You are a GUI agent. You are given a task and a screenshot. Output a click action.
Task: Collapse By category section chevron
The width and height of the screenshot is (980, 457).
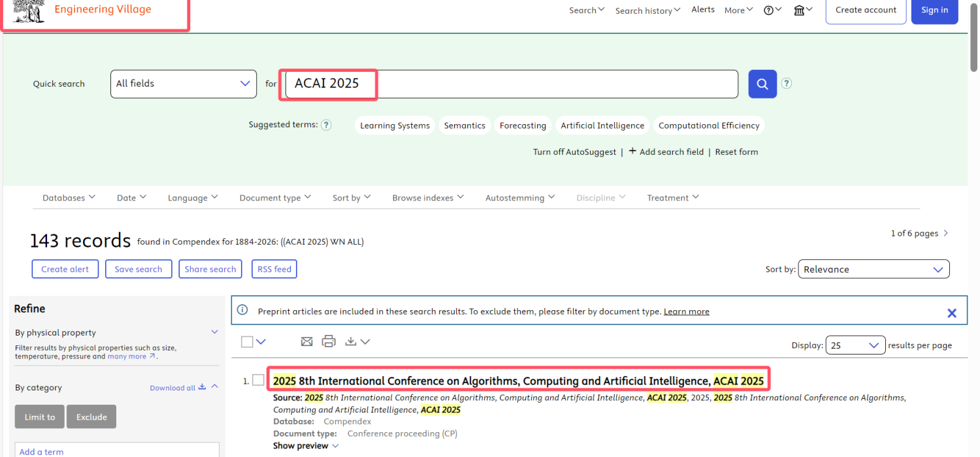[x=214, y=386]
